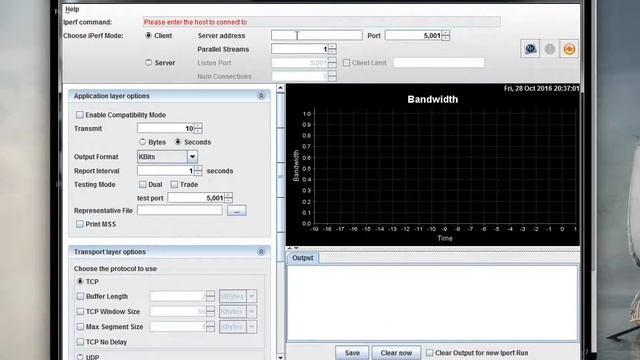Viewport: 640px width, 360px height.
Task: Decrease the Transmit value with down arrow
Action: [x=198, y=131]
